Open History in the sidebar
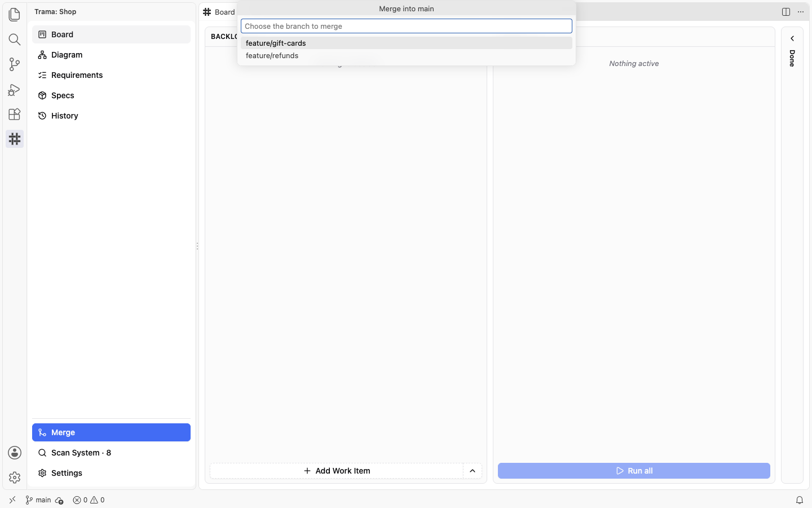This screenshot has width=812, height=508. [111, 116]
